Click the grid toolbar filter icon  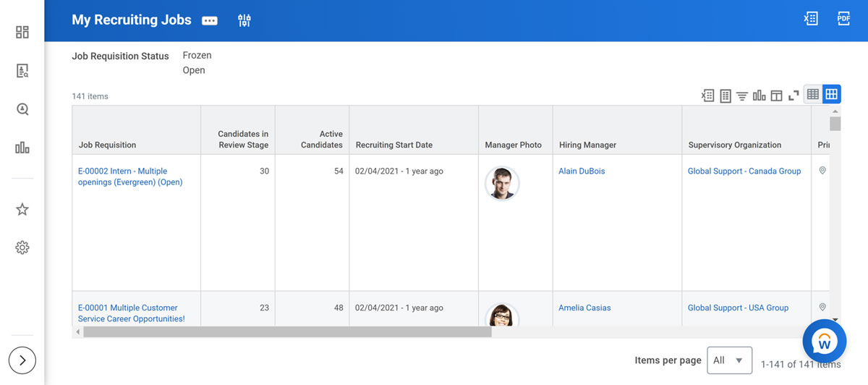(x=742, y=96)
